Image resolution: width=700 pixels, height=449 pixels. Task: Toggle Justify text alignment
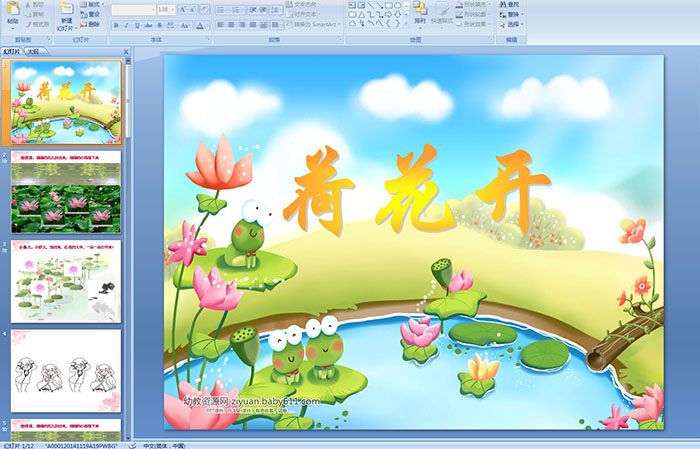[253, 25]
